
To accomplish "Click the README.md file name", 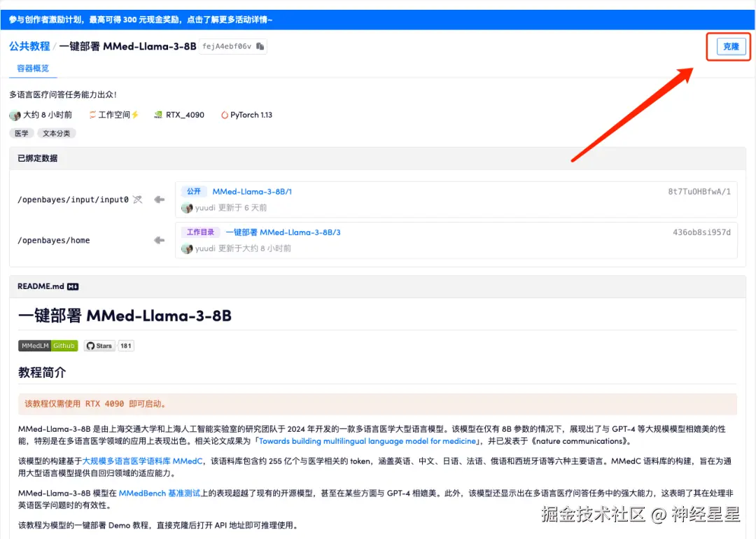I will click(41, 286).
